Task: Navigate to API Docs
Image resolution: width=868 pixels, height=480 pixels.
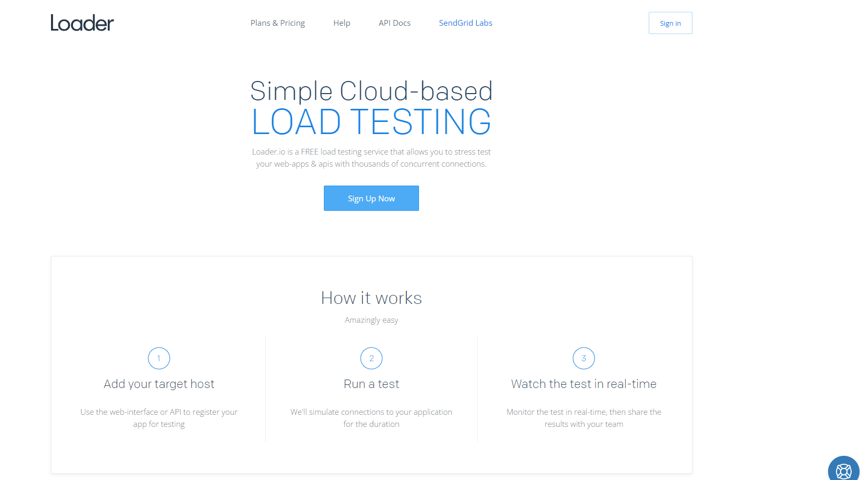Action: click(394, 23)
